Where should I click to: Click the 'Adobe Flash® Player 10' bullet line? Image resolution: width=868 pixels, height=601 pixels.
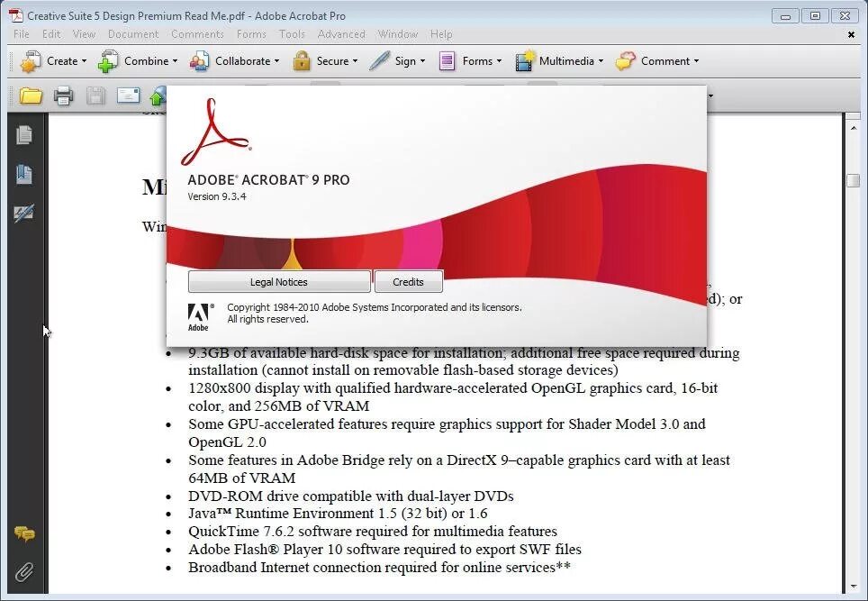384,550
